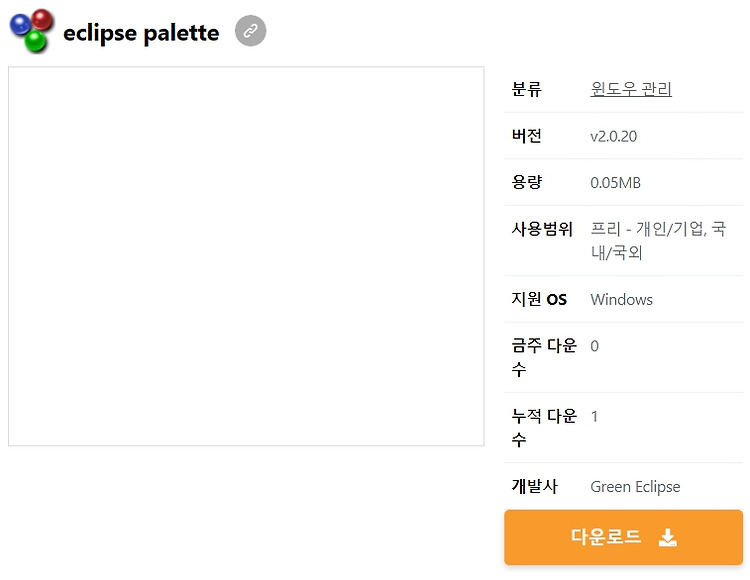Click the 개발사 developer label
This screenshot has width=750, height=580.
(x=535, y=486)
